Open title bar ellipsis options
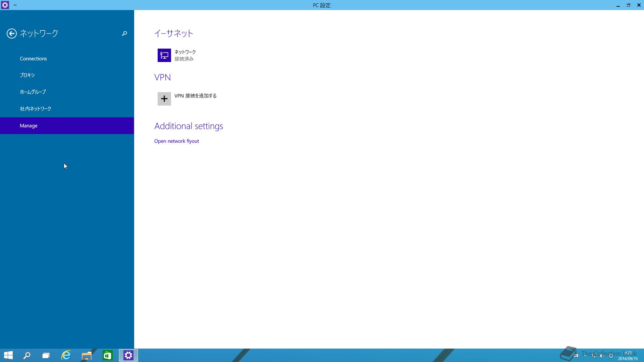Image resolution: width=644 pixels, height=362 pixels. 15,5
